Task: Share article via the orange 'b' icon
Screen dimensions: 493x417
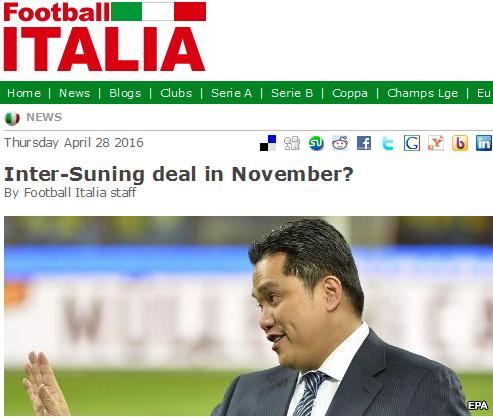Action: tap(460, 143)
